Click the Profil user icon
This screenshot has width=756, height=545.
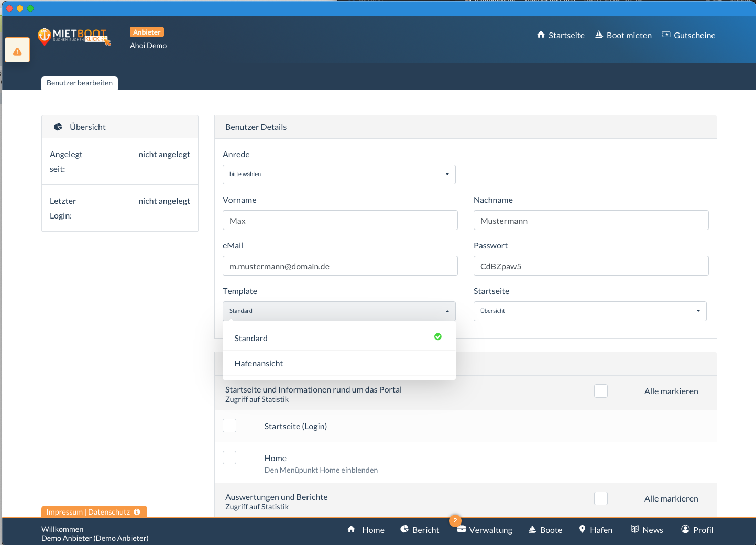pyautogui.click(x=685, y=529)
